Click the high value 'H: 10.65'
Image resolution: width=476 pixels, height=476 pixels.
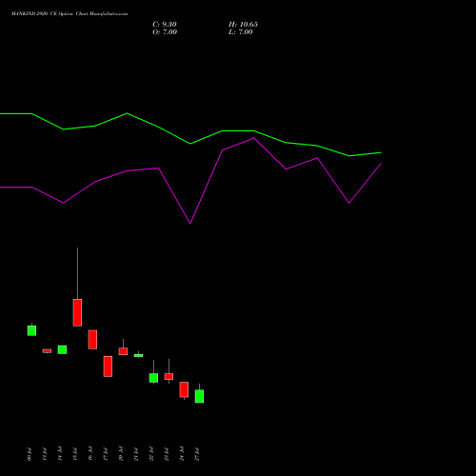coord(243,25)
